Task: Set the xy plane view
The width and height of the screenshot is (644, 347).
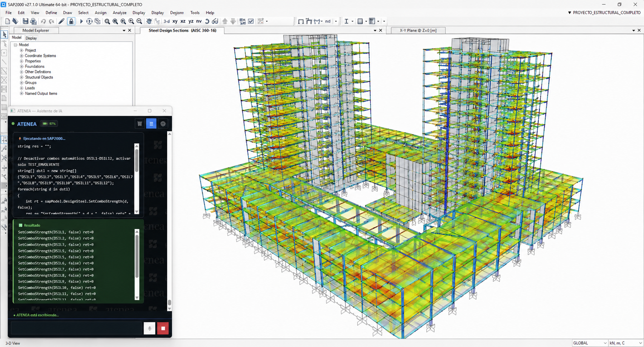Action: (175, 21)
